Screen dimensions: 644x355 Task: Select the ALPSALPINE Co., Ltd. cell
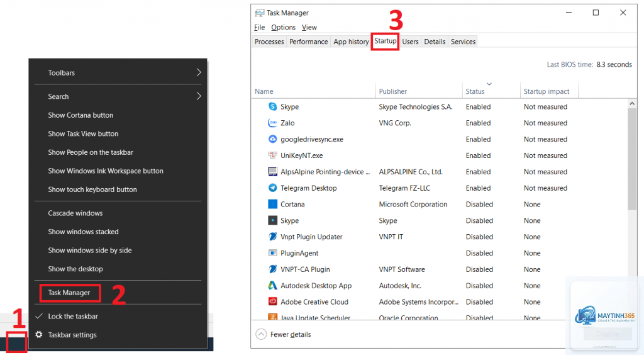coord(411,172)
